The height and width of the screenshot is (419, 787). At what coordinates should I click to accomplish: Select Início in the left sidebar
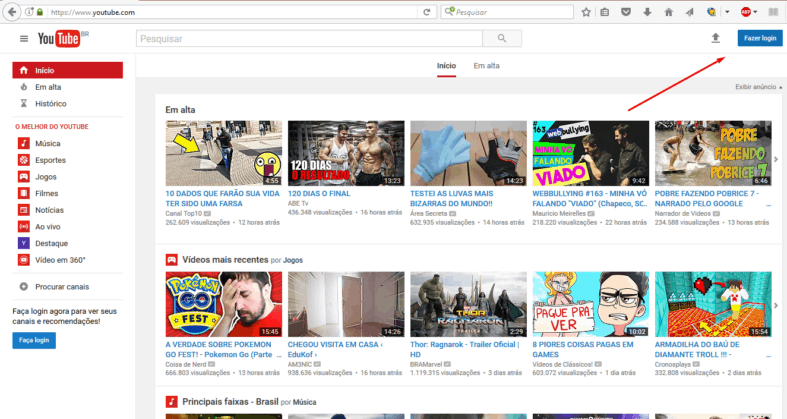(67, 70)
